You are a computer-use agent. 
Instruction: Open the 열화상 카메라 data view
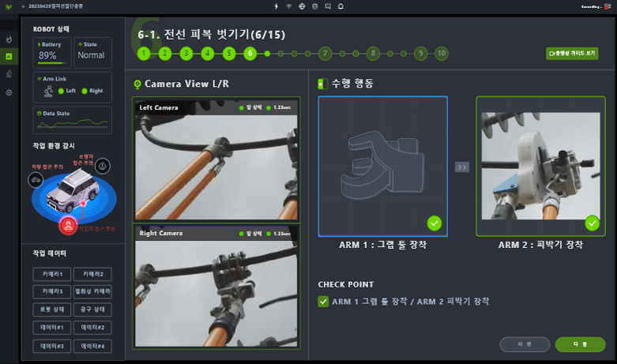tap(92, 291)
